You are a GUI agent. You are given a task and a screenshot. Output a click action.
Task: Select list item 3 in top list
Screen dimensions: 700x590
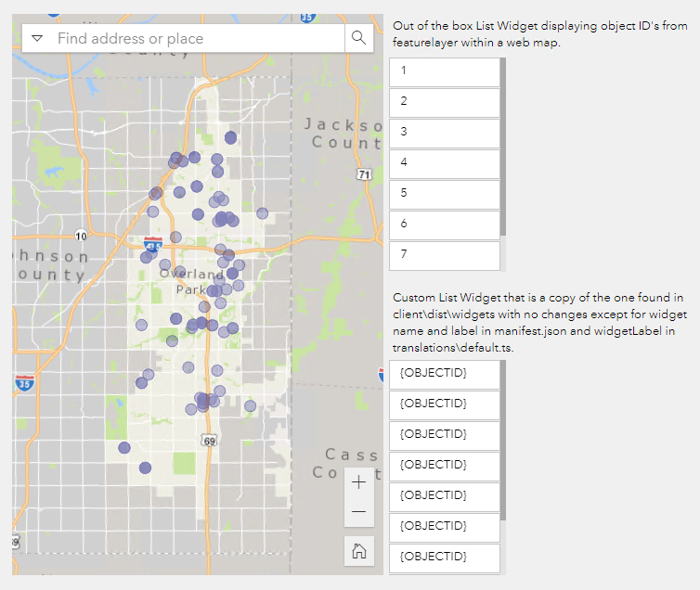click(444, 133)
